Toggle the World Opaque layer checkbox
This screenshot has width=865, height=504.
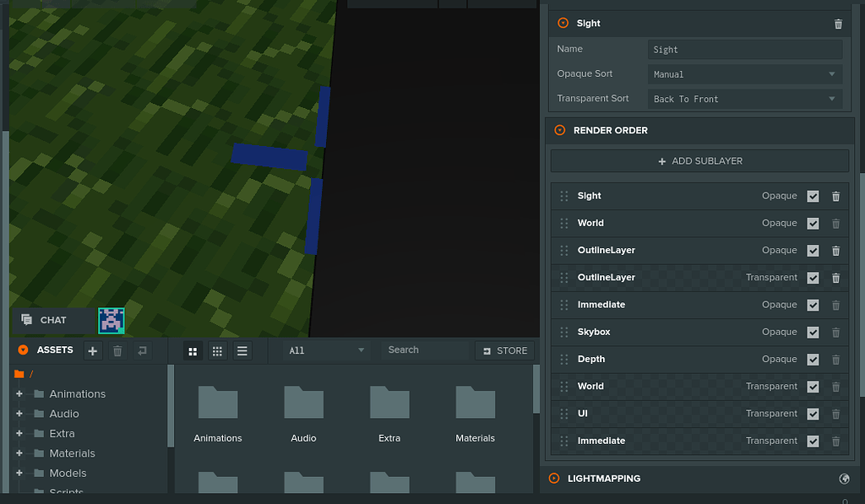tap(813, 223)
